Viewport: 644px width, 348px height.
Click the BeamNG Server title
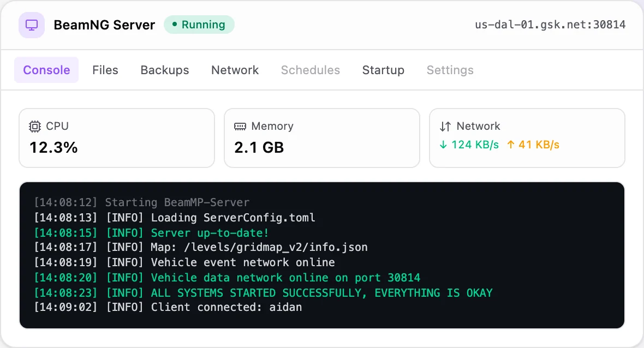(104, 25)
